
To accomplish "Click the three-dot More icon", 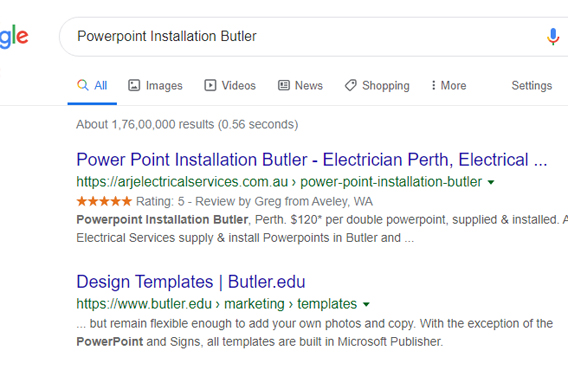I will pyautogui.click(x=433, y=86).
